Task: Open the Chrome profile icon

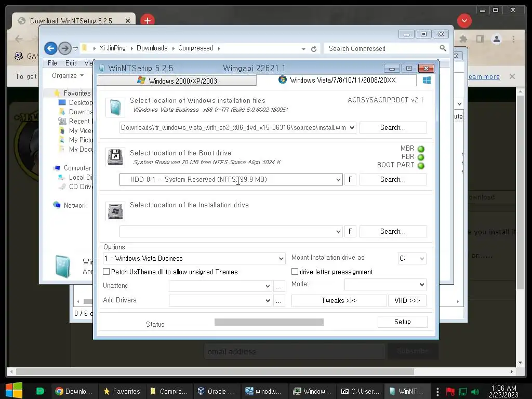Action: pyautogui.click(x=496, y=39)
